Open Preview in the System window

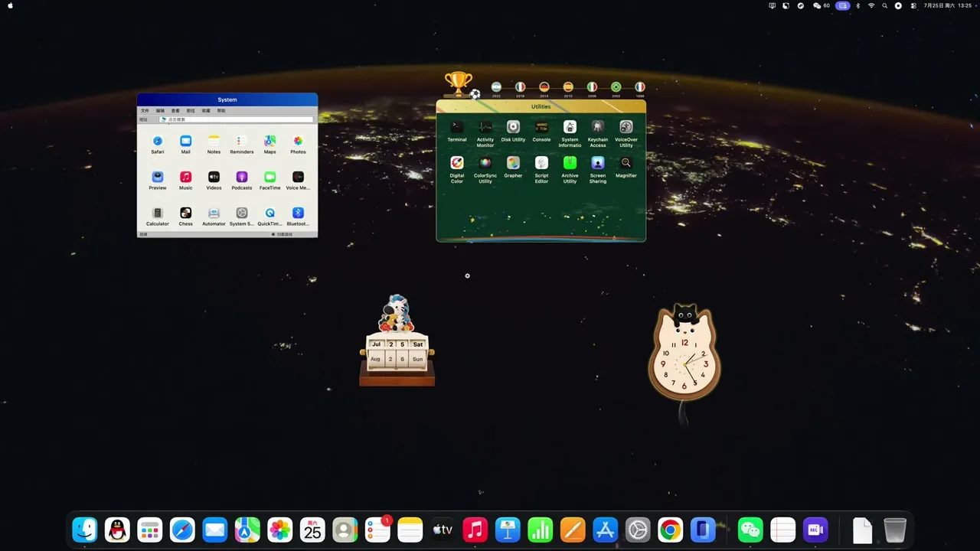[x=158, y=177]
